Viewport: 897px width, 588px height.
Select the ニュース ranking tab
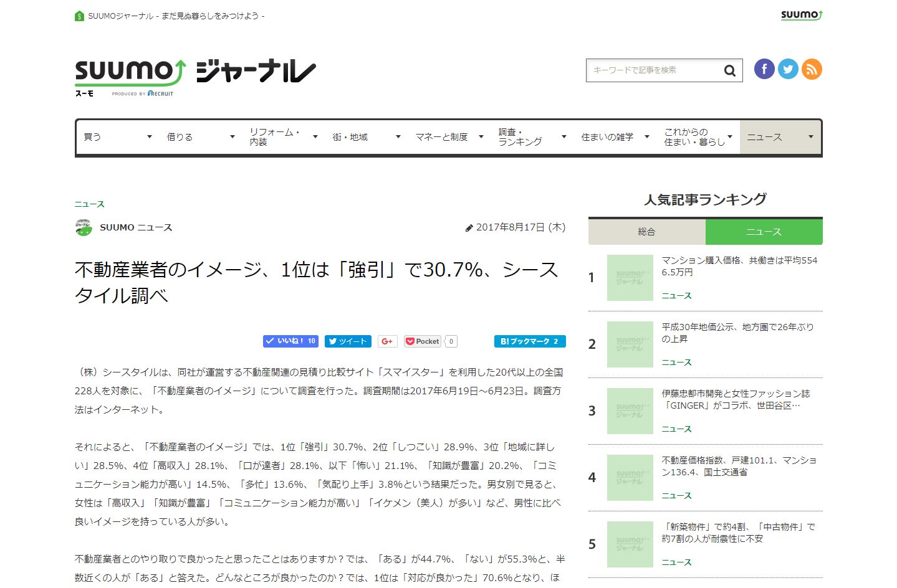(764, 232)
